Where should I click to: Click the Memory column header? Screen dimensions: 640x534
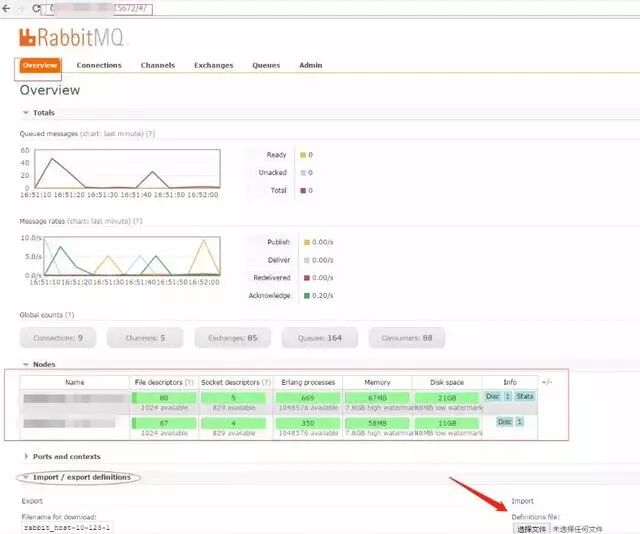[x=377, y=383]
